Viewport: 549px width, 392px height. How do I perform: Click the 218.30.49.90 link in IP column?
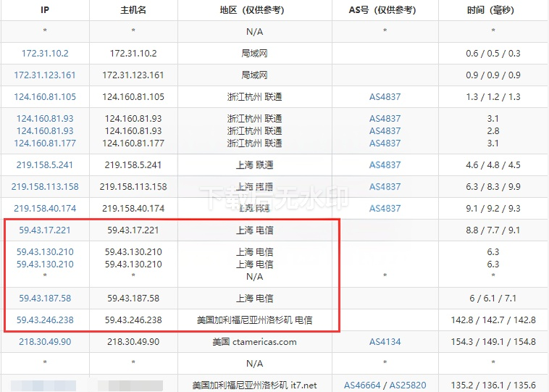[45, 342]
